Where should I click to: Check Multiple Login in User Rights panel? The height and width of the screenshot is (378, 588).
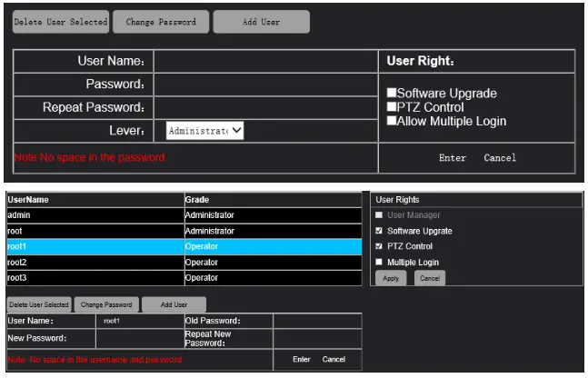click(379, 262)
